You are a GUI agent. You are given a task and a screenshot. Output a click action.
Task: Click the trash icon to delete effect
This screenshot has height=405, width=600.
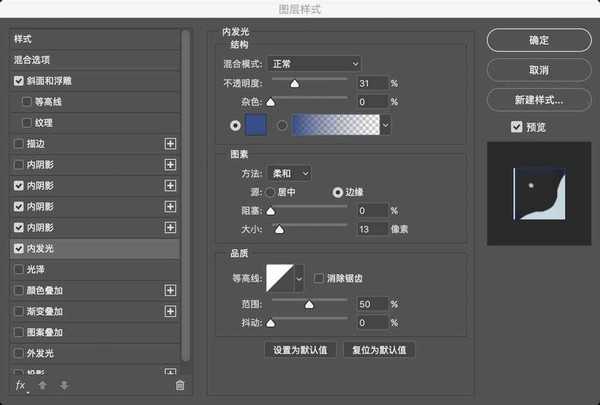tap(180, 385)
